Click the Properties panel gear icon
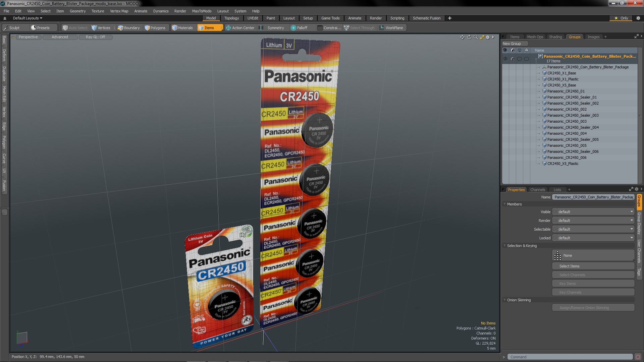This screenshot has width=644, height=362. click(x=637, y=189)
